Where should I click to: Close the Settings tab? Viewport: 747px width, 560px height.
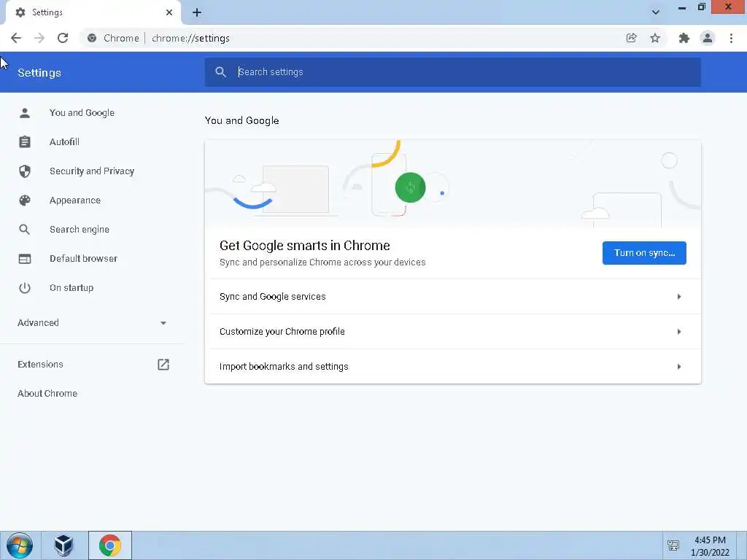click(169, 12)
